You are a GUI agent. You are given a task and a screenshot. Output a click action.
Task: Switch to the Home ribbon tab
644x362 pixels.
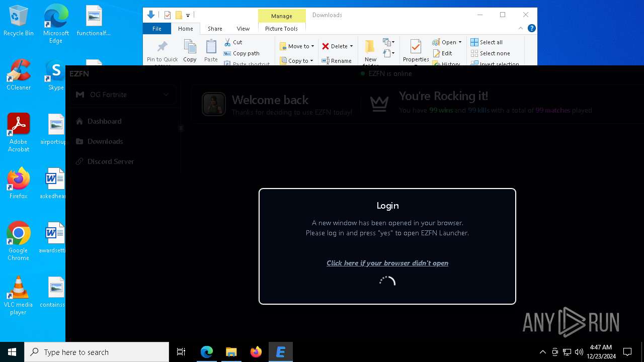pyautogui.click(x=185, y=29)
